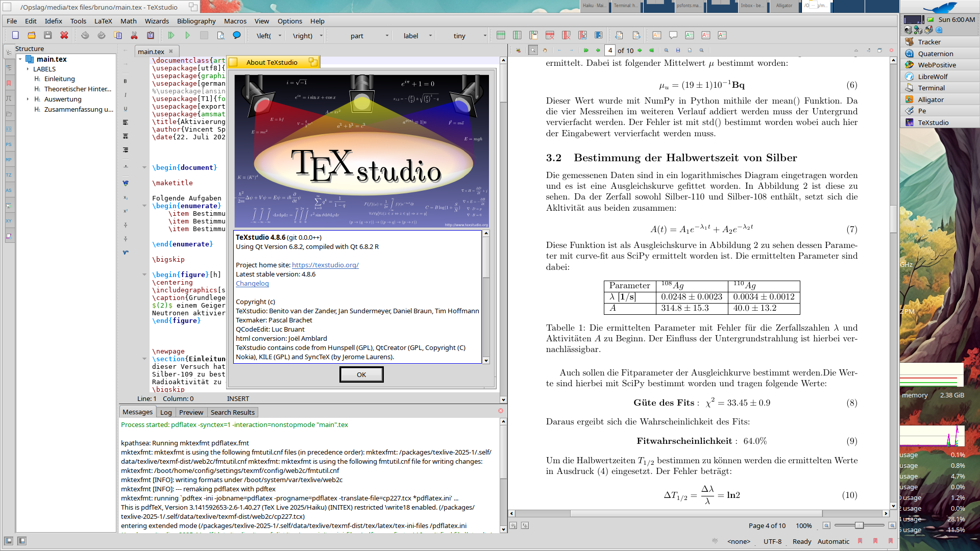Expand the Auswertung section in Structure

[28, 99]
